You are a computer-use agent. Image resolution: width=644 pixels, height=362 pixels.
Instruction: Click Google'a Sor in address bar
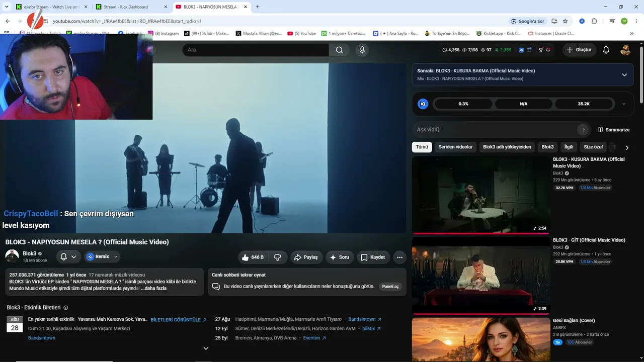tap(527, 21)
